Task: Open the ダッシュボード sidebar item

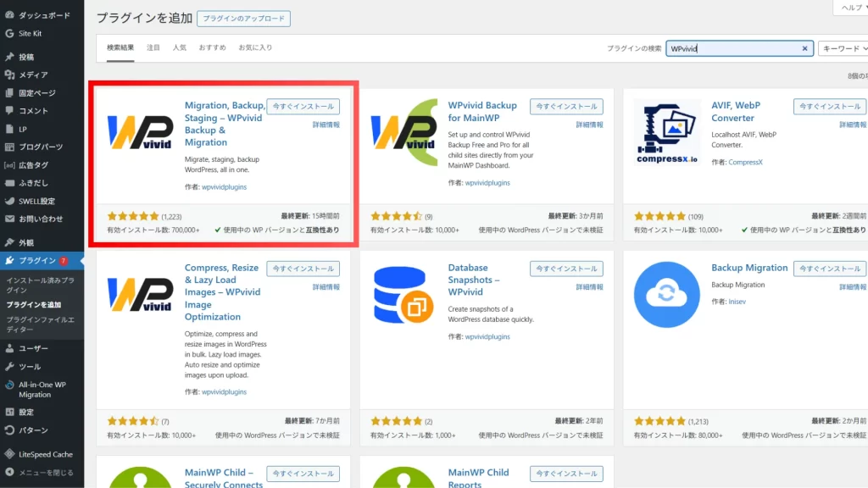Action: 44,15
